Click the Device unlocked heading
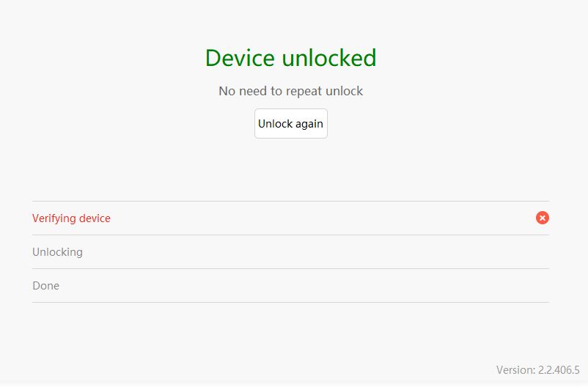The width and height of the screenshot is (588, 387). tap(290, 58)
